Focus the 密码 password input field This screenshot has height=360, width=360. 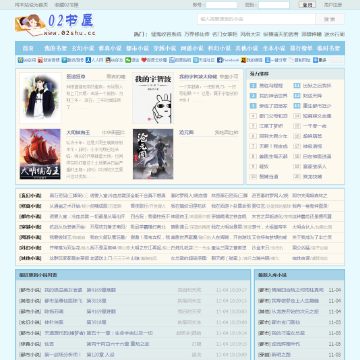coord(274,5)
